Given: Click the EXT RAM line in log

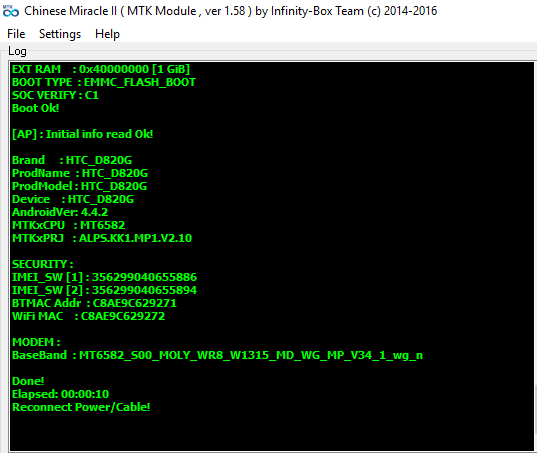Looking at the screenshot, I should coord(101,69).
